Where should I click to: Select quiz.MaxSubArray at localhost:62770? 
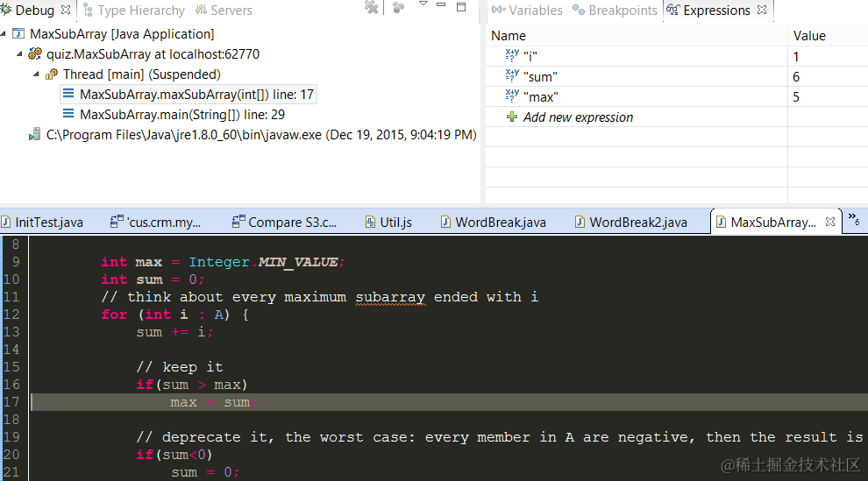point(153,54)
